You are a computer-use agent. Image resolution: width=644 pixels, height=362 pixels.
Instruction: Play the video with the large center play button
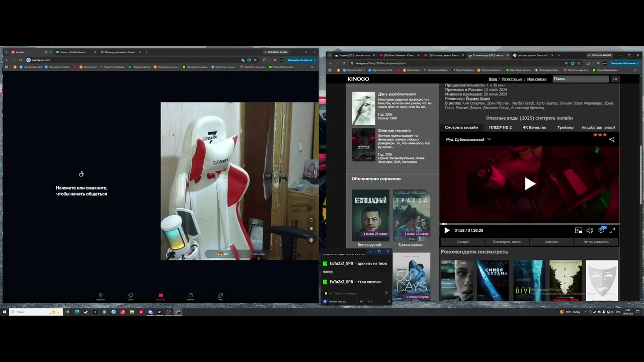(x=530, y=184)
